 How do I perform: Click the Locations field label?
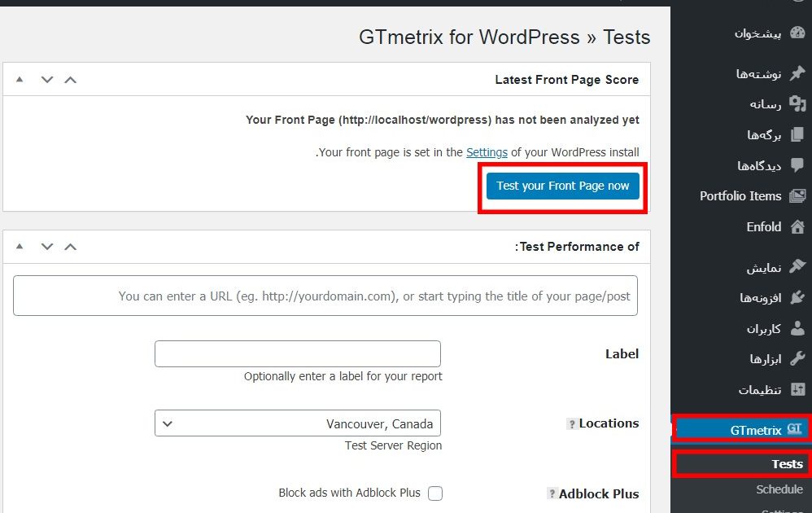pos(609,423)
